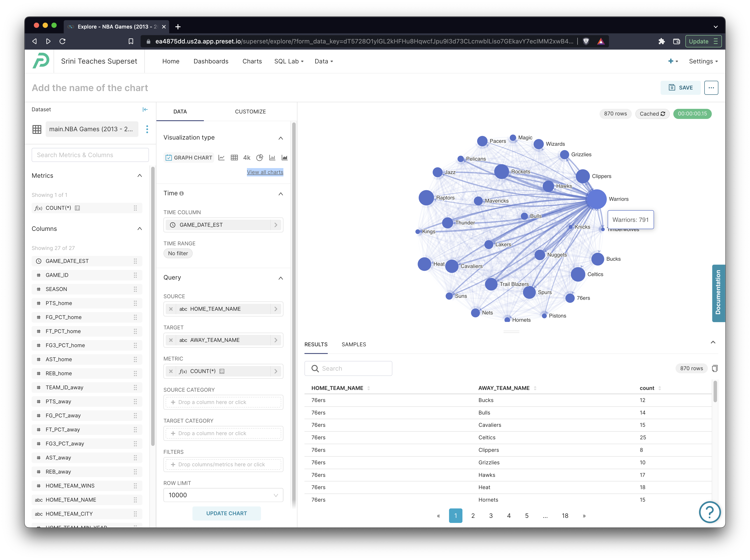Collapse the dataset panel with arrow icon
750x560 pixels.
click(145, 109)
